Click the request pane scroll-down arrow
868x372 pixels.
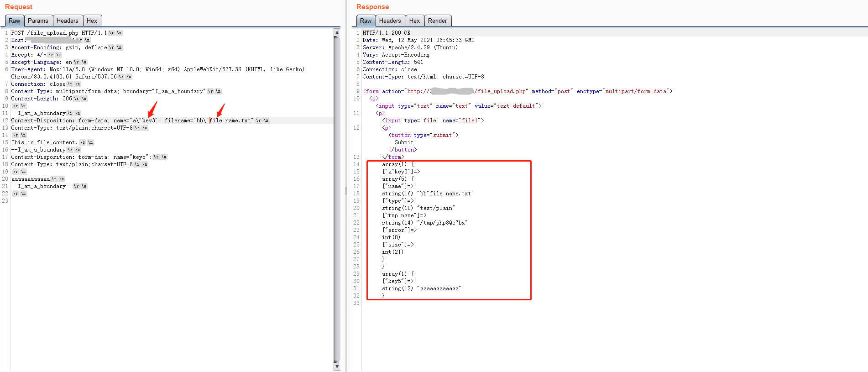point(337,367)
